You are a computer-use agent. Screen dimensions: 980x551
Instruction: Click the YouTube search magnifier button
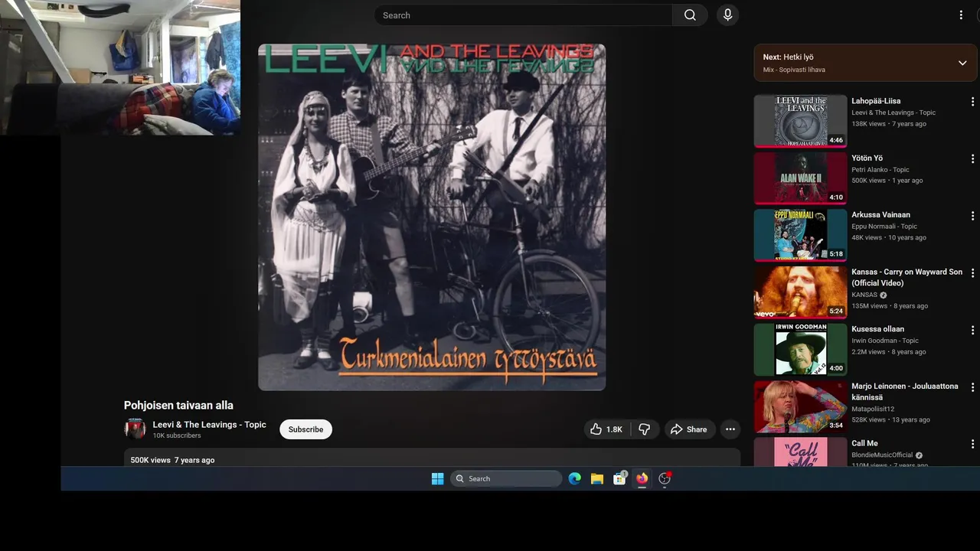point(690,15)
